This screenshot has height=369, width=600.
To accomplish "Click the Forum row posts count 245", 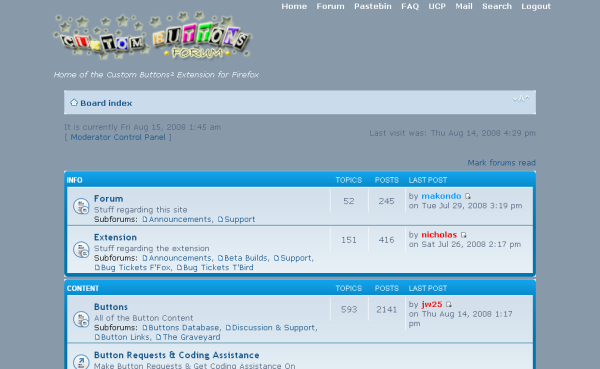I will click(386, 201).
